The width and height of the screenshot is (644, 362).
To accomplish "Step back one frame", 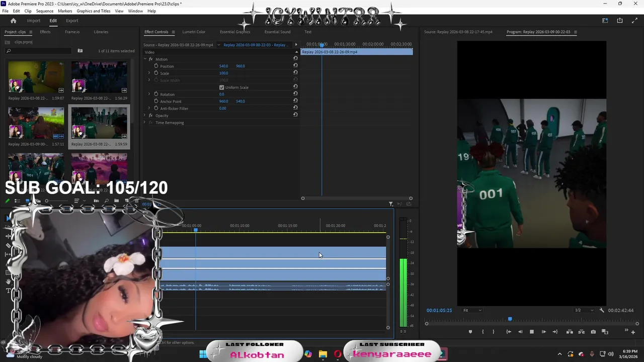I will pos(520,332).
